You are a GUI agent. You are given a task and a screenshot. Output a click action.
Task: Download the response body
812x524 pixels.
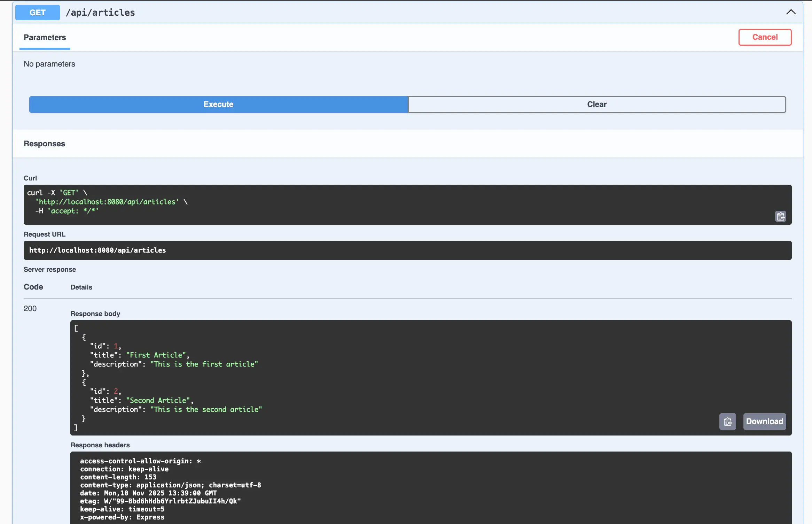[x=765, y=422]
